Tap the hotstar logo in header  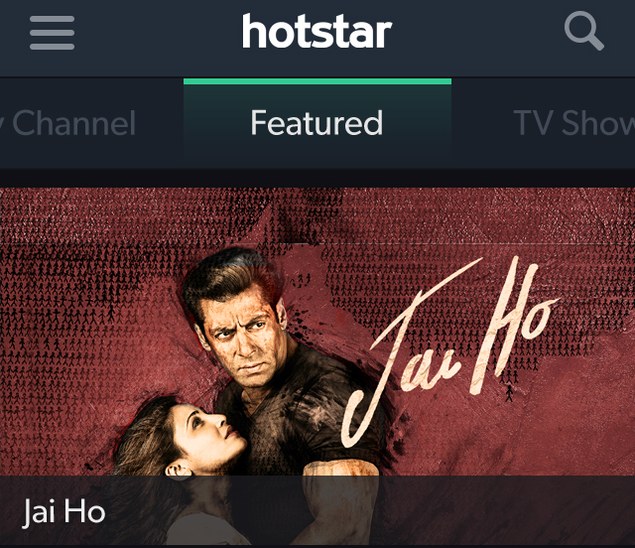pyautogui.click(x=317, y=31)
